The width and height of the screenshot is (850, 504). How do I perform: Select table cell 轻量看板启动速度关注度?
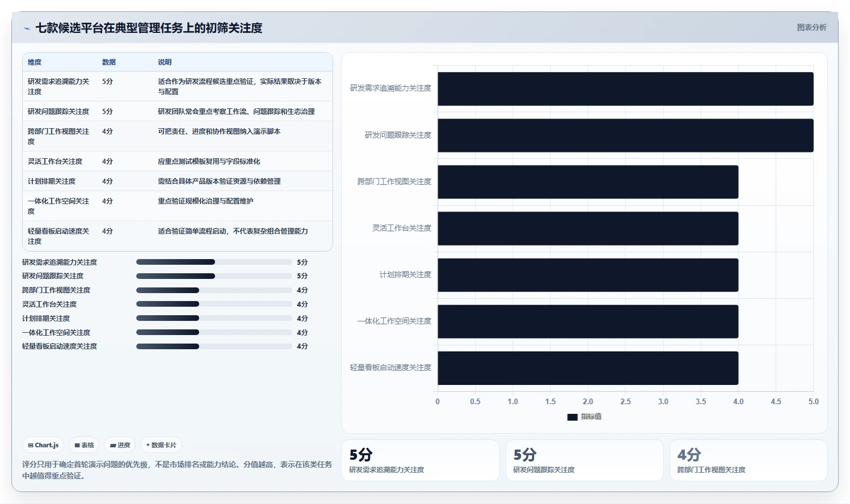[x=58, y=236]
